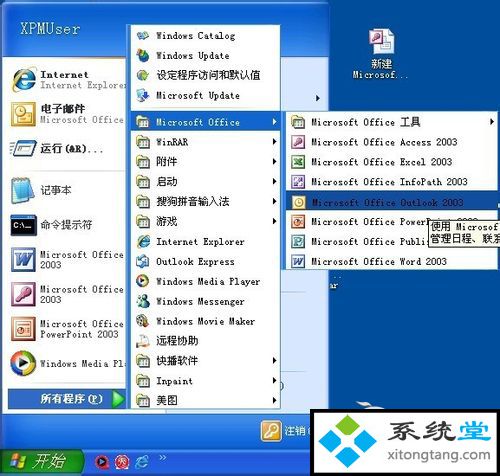Viewport: 500px width, 476px height.
Task: Open 设定程序访问和默认值 entry
Action: pos(205,75)
